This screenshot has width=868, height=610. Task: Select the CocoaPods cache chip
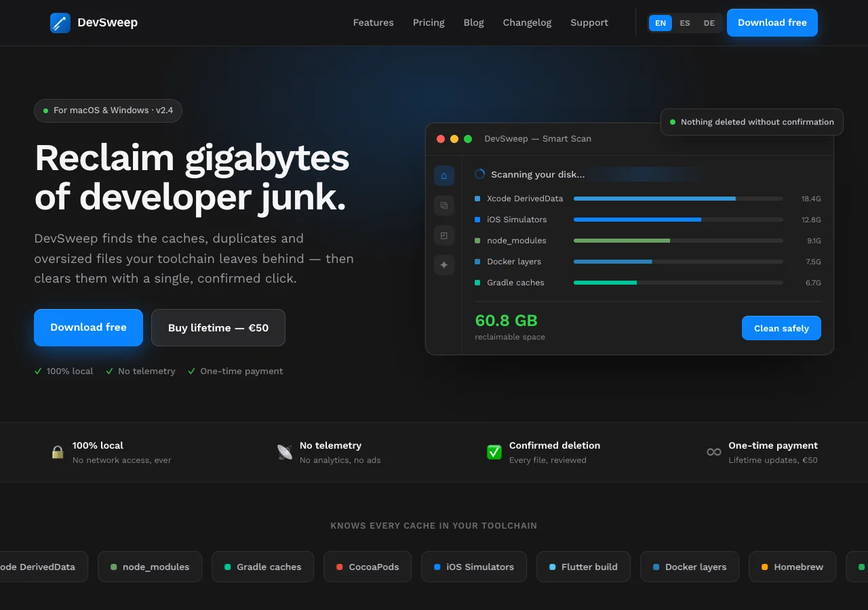pyautogui.click(x=368, y=567)
